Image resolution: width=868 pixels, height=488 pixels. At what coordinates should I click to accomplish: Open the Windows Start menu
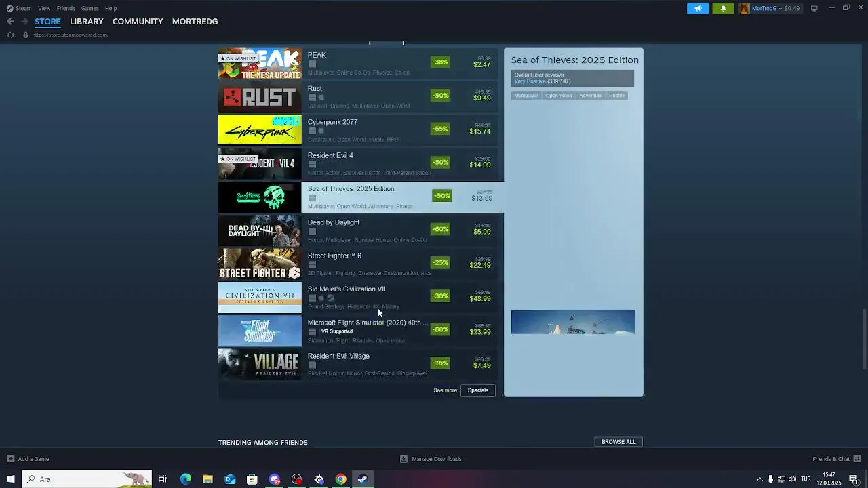10,479
